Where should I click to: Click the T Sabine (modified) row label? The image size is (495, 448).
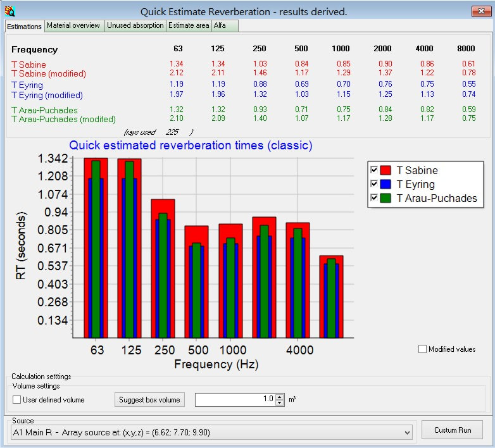(49, 73)
